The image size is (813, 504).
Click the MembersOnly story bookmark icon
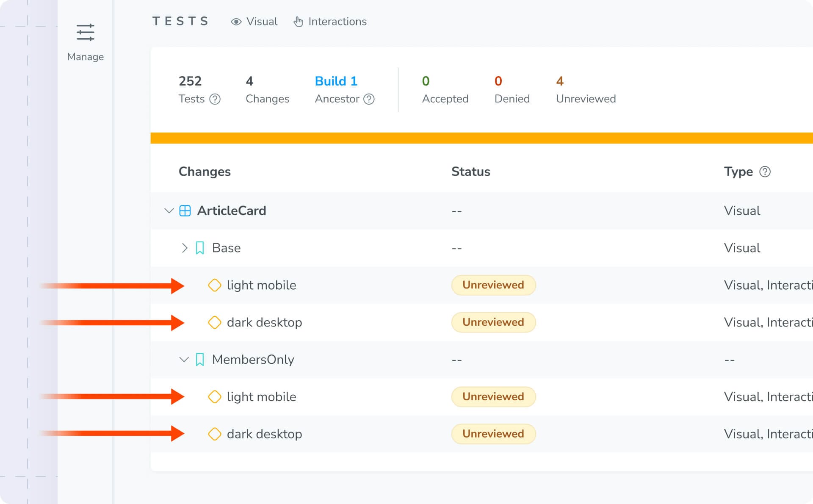(200, 360)
